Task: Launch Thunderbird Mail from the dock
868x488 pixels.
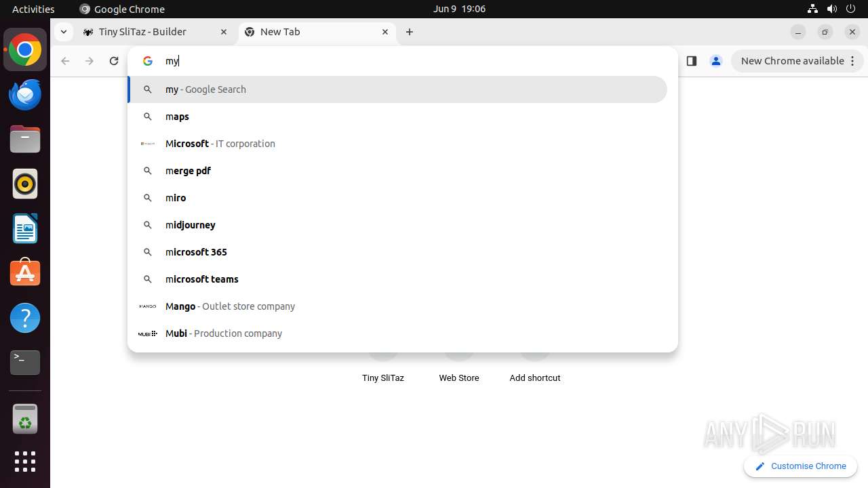Action: click(25, 95)
